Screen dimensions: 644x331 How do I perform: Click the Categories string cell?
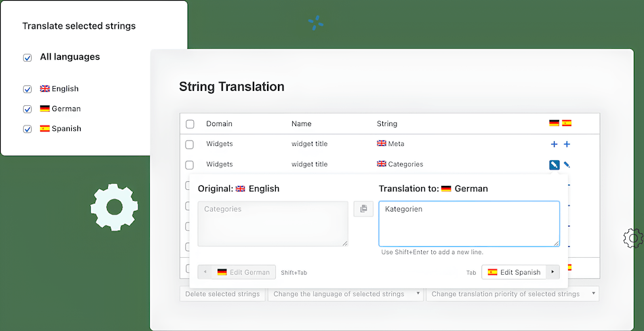point(400,164)
